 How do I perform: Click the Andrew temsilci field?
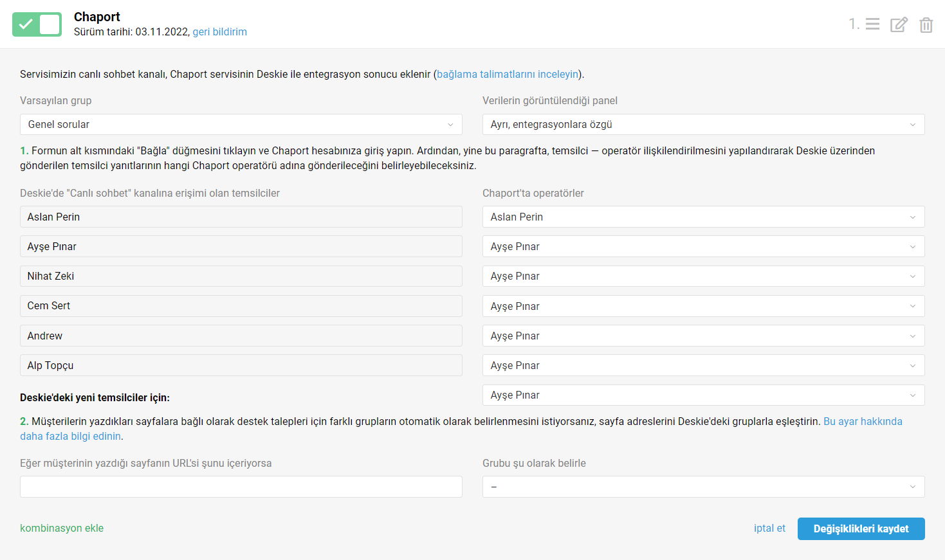(241, 336)
